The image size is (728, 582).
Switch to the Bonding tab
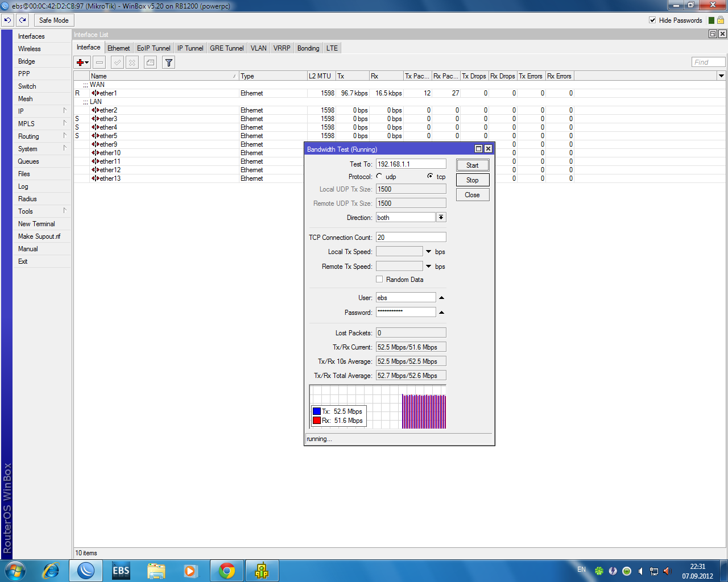pos(308,48)
